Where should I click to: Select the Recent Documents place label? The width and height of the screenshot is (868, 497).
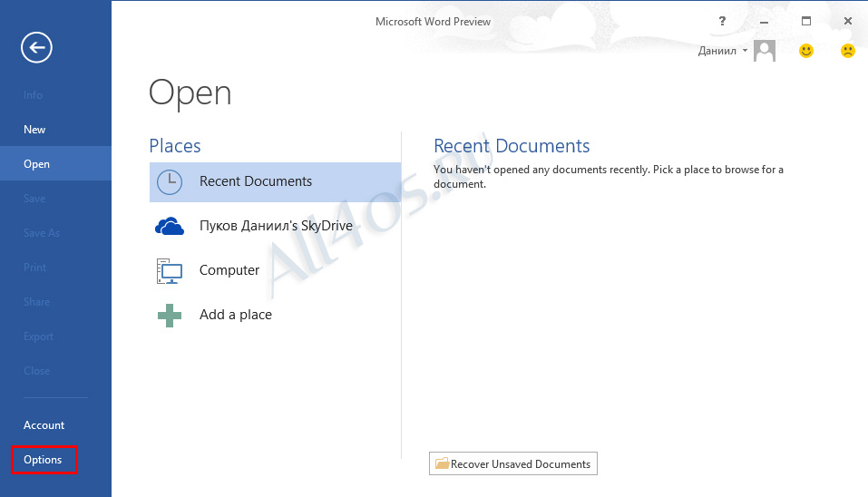(x=256, y=181)
